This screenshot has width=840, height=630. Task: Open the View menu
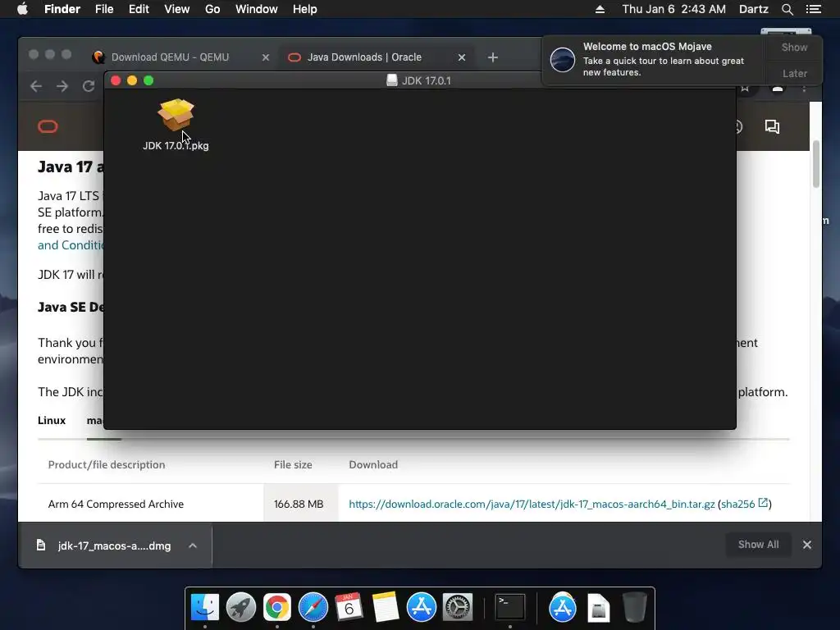177,9
